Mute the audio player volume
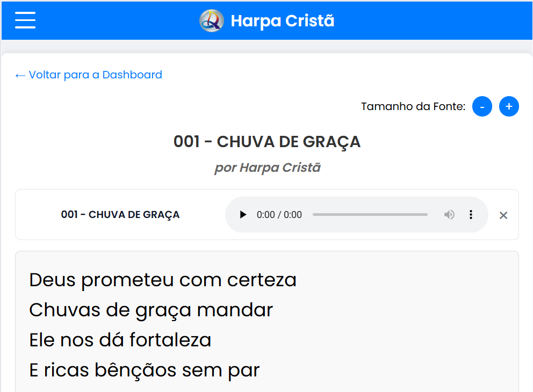Image resolution: width=533 pixels, height=392 pixels. [449, 215]
